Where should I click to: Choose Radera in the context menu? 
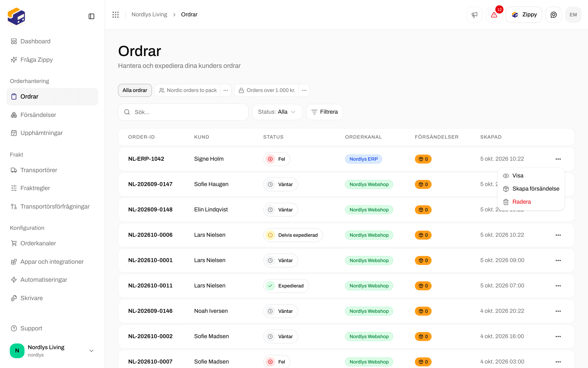pyautogui.click(x=531, y=202)
